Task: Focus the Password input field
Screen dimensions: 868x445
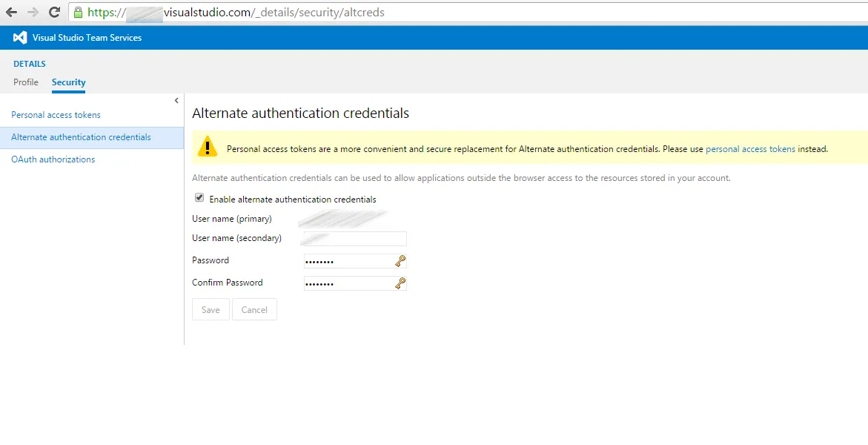Action: pos(355,261)
